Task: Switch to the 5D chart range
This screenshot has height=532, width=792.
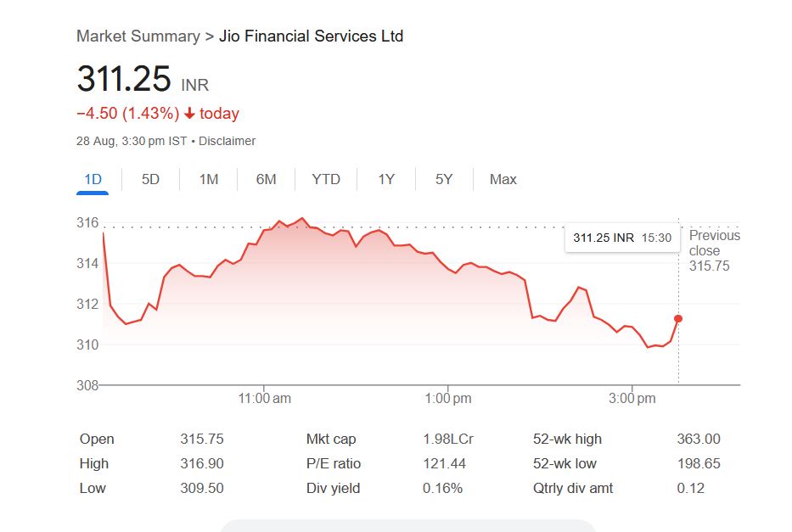Action: pyautogui.click(x=150, y=179)
